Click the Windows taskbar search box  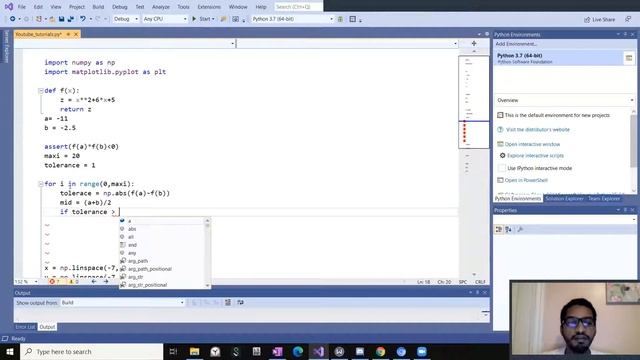click(x=92, y=351)
